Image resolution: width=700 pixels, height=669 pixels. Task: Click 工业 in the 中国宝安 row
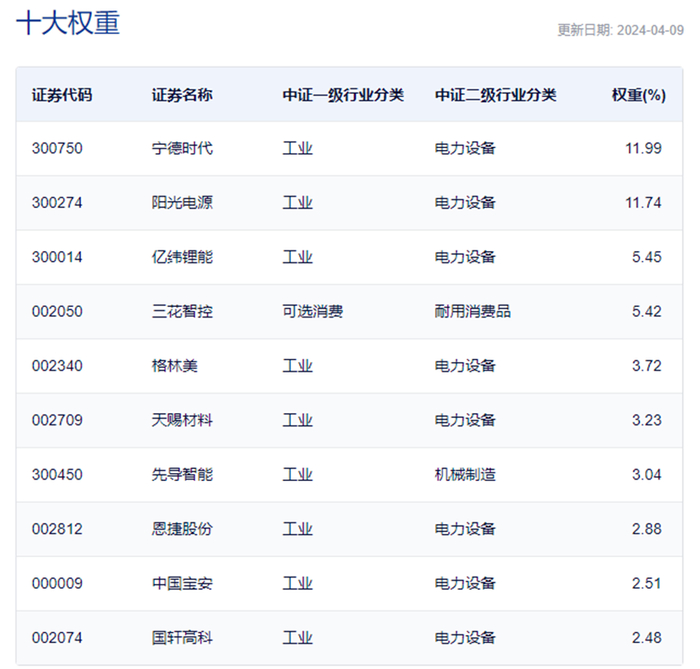point(298,583)
